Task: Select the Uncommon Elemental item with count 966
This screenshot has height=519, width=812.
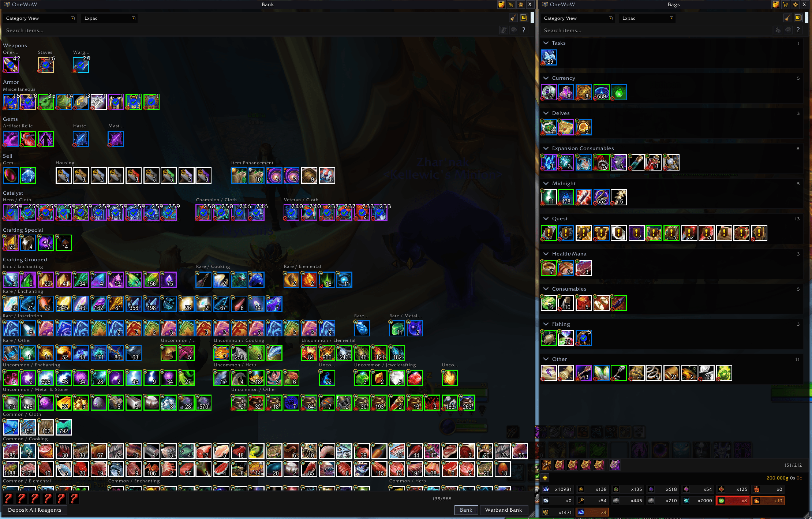Action: coord(327,353)
